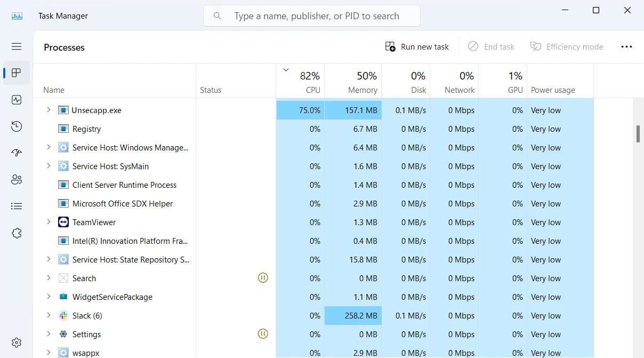
Task: Sort by the CPU column header
Action: pos(301,83)
